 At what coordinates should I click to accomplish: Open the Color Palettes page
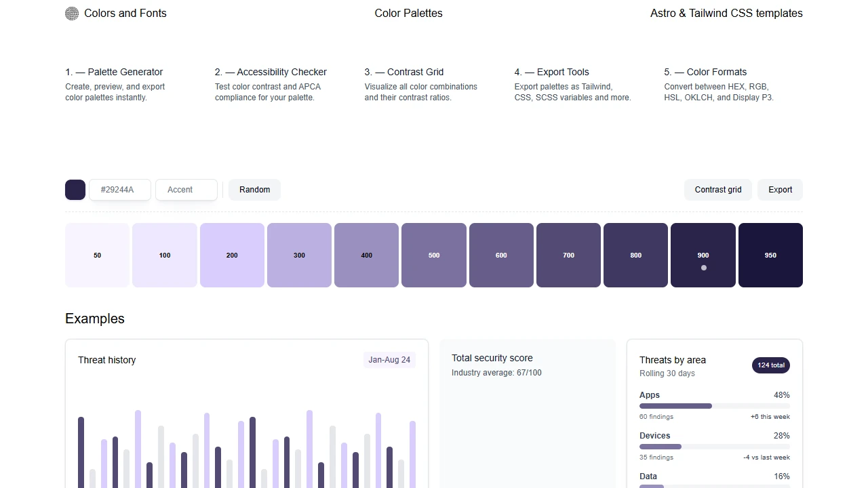click(x=408, y=13)
